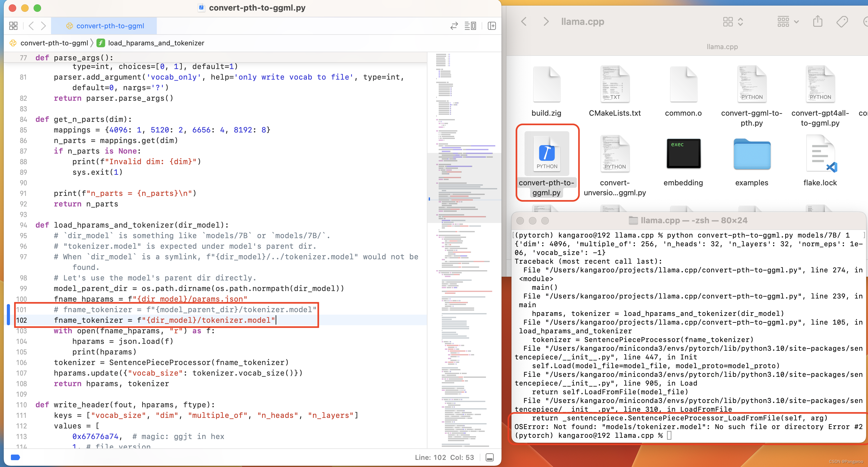Toggle forward navigation arrow in Finder
This screenshot has height=467, width=868.
pyautogui.click(x=545, y=21)
